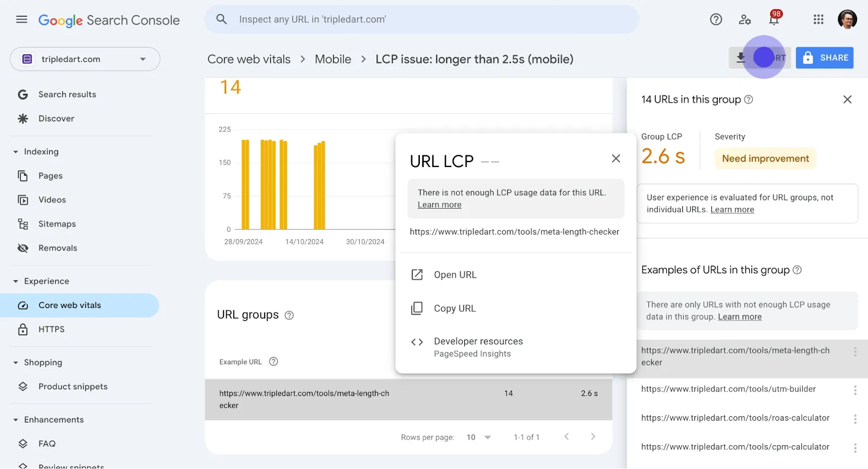Image resolution: width=868 pixels, height=469 pixels.
Task: Go to Core web vitals breadcrumb
Action: (x=249, y=59)
